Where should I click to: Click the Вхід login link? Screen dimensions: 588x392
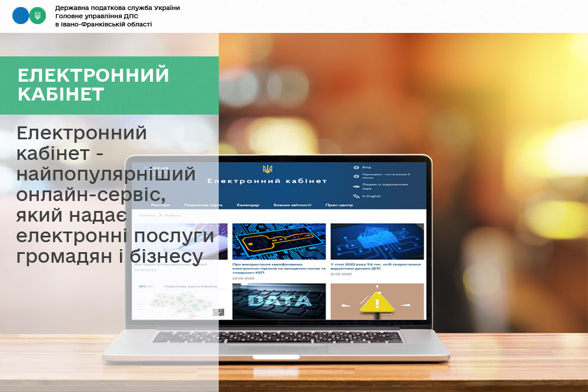coord(367,167)
